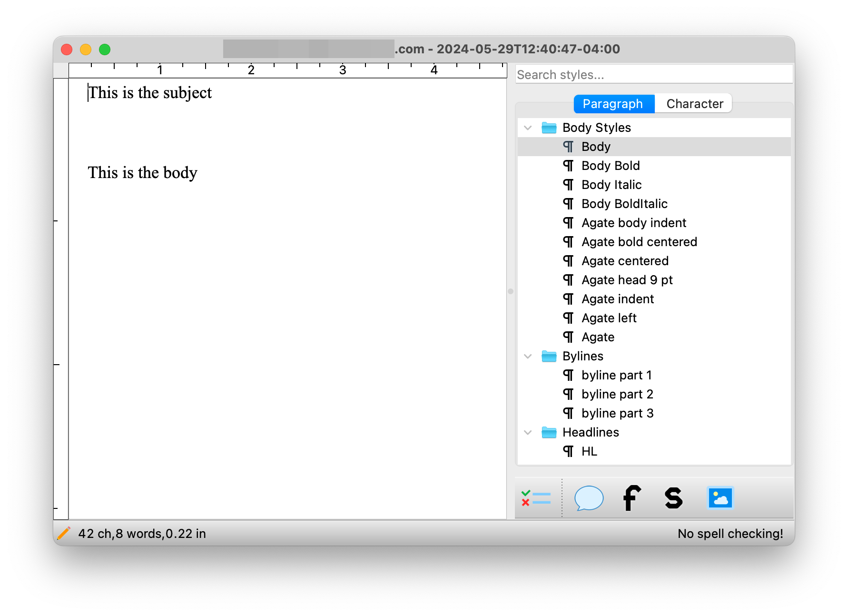Click the Search styles input field

click(x=654, y=75)
